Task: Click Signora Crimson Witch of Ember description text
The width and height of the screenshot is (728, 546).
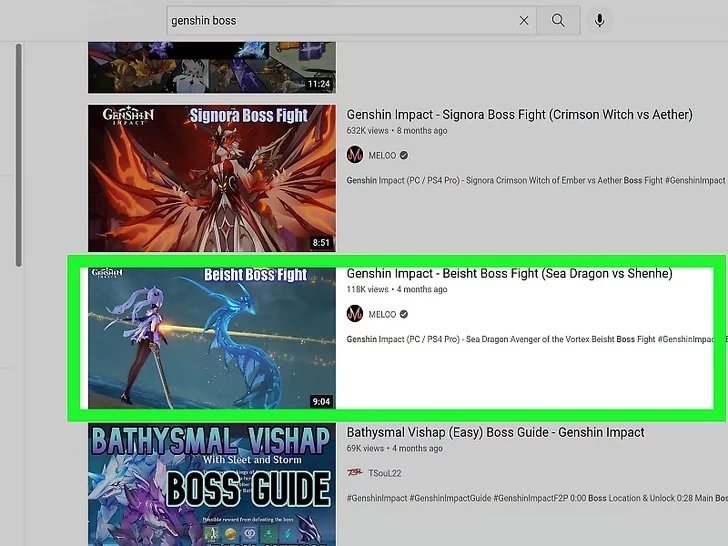Action: tap(536, 180)
